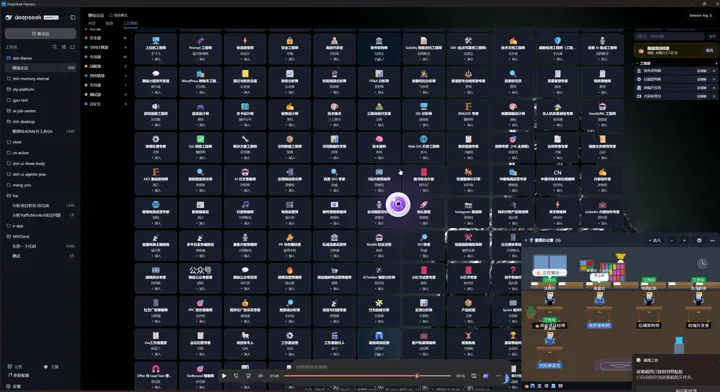
Task: Click the new folder icon in sidebar header
Action: (x=73, y=47)
